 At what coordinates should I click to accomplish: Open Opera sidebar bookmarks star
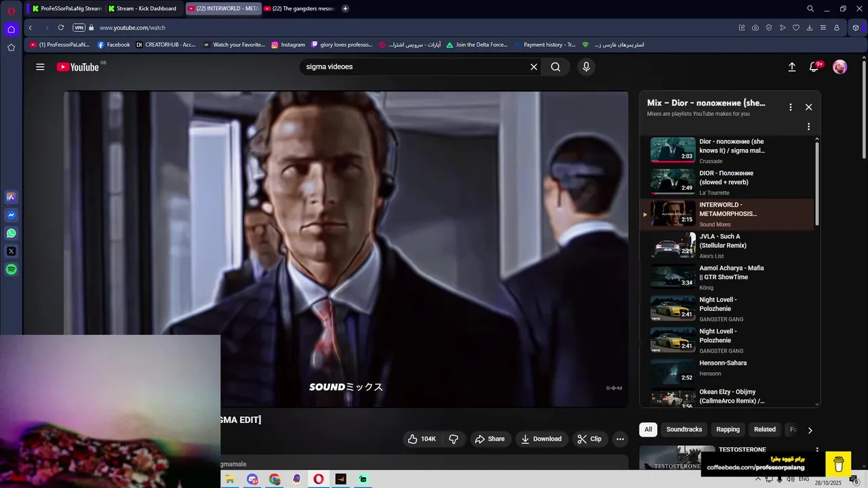(x=11, y=47)
